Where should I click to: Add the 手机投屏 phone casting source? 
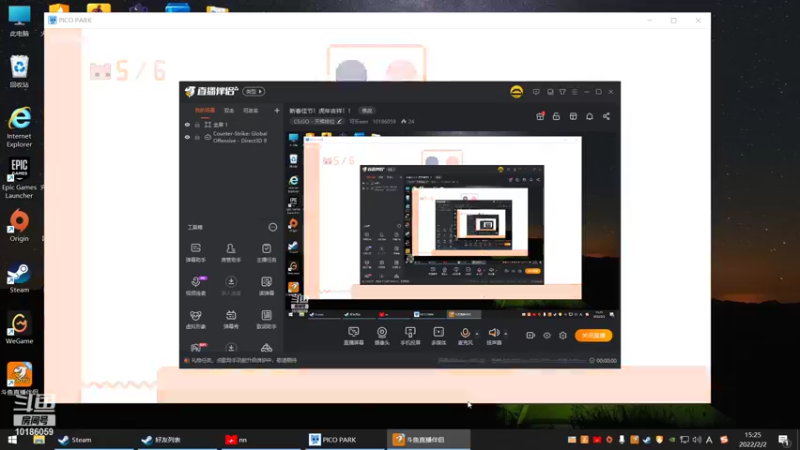[x=410, y=336]
